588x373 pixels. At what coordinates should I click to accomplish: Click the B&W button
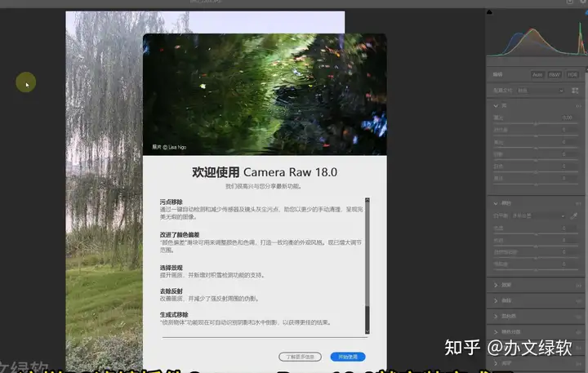pos(555,74)
